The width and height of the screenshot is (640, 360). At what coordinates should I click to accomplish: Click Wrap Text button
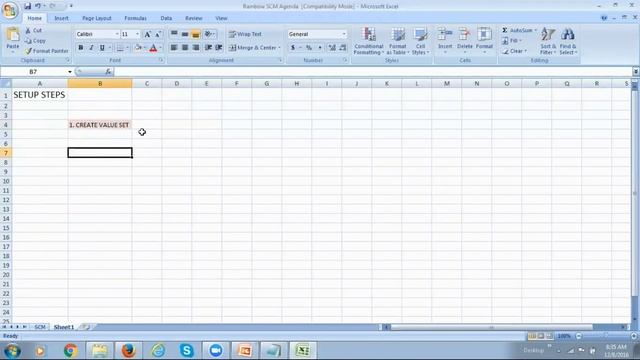click(245, 34)
